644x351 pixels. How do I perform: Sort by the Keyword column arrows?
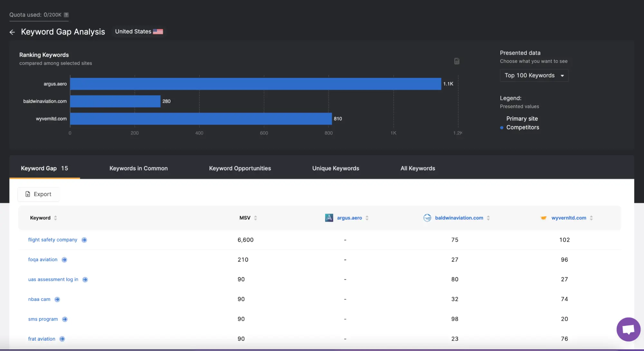coord(55,218)
